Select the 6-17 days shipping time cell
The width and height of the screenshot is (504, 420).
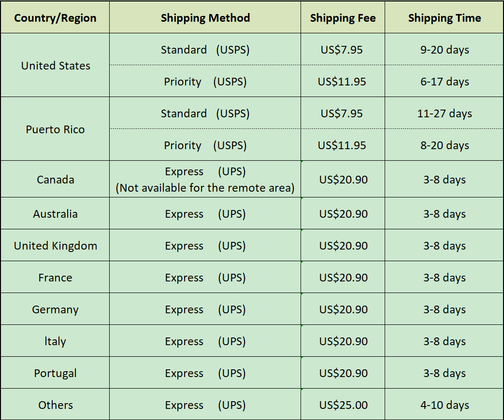(x=445, y=82)
